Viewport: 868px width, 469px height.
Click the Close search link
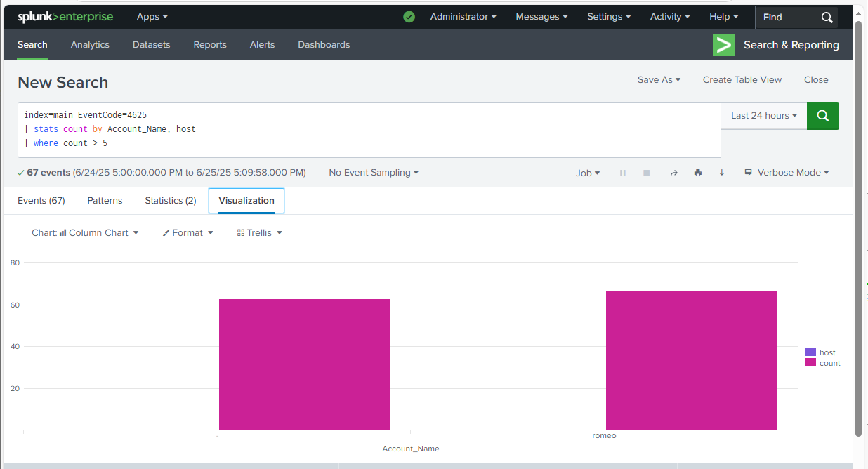[x=816, y=80]
